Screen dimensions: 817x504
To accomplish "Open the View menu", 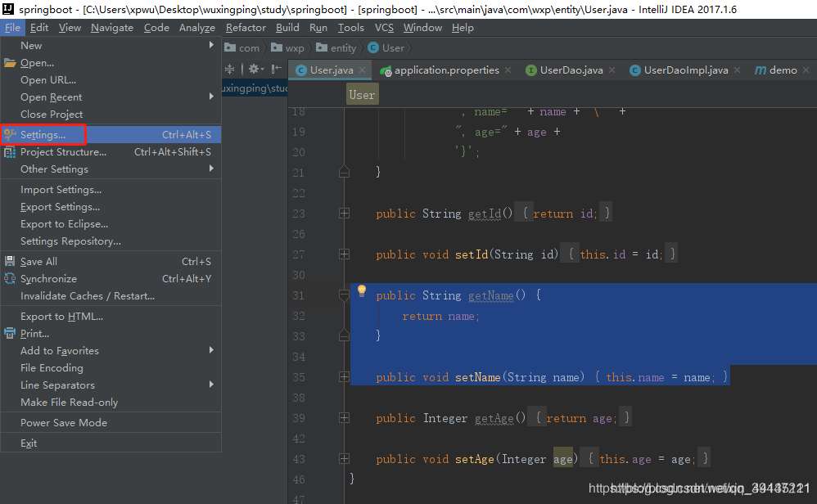I will [70, 28].
